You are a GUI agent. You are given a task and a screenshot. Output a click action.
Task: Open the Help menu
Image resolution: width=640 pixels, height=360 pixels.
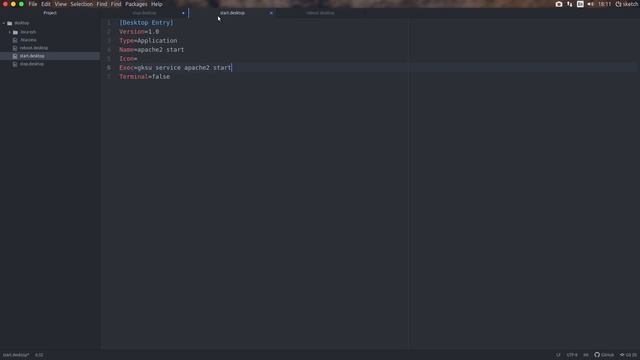click(x=157, y=4)
